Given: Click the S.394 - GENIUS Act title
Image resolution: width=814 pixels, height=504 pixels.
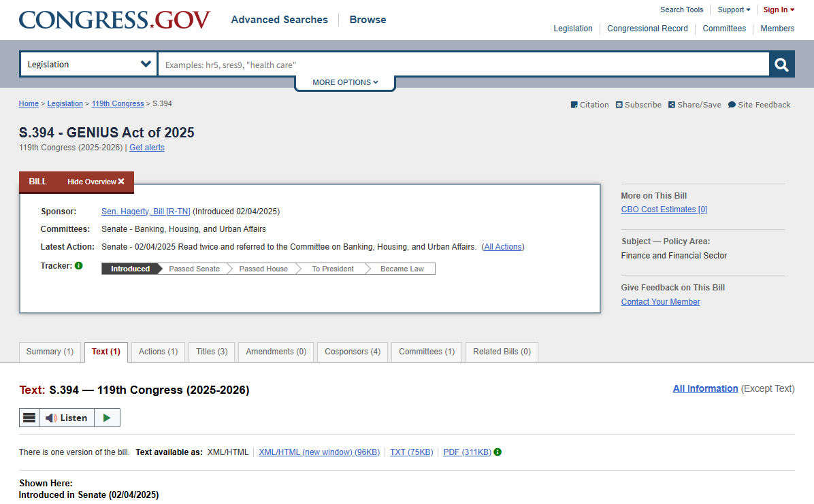Looking at the screenshot, I should click(x=106, y=133).
